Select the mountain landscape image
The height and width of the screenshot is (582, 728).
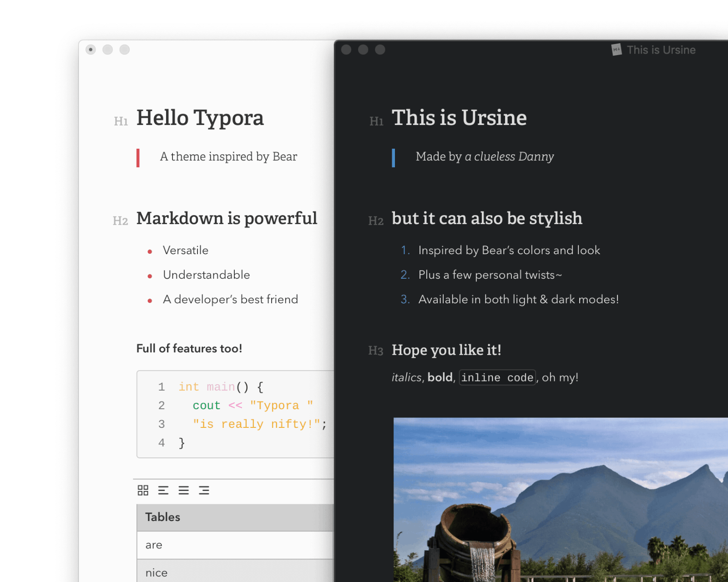tap(560, 499)
